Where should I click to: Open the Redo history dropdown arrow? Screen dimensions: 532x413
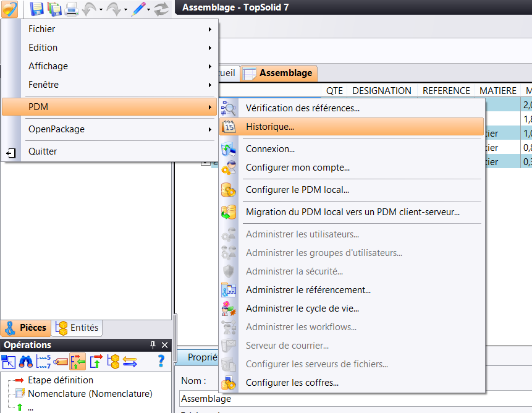(125, 10)
